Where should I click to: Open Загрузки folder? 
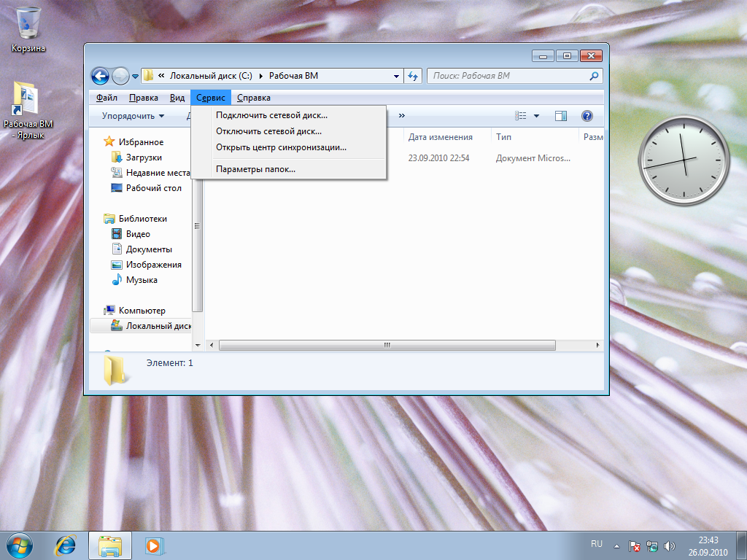pyautogui.click(x=144, y=157)
